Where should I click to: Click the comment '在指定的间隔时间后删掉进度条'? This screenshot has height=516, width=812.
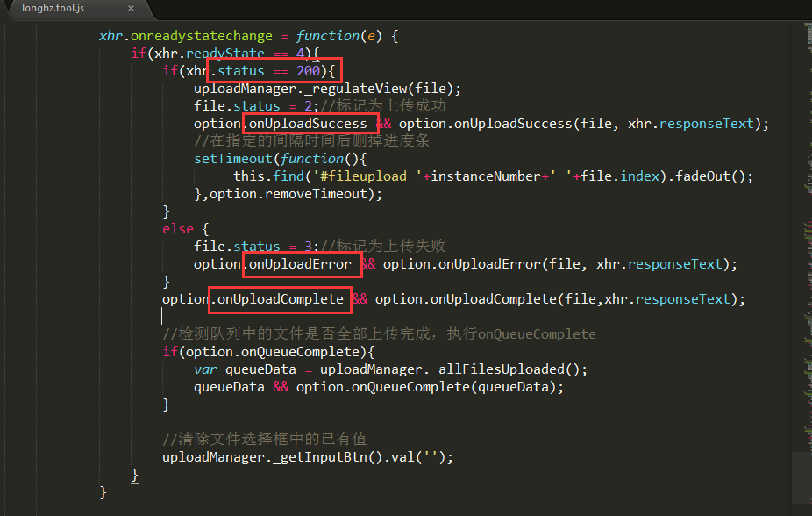point(312,141)
